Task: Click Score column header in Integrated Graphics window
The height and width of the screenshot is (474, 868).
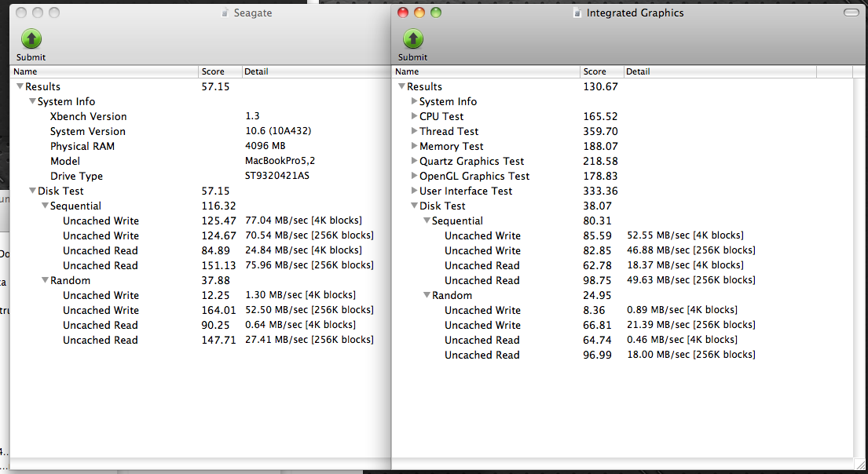Action: pos(602,71)
